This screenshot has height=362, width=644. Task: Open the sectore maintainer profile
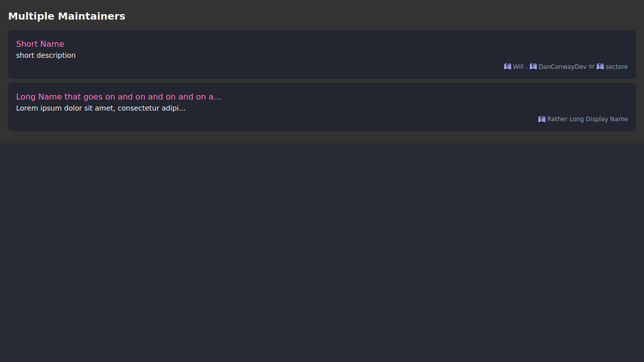[616, 67]
